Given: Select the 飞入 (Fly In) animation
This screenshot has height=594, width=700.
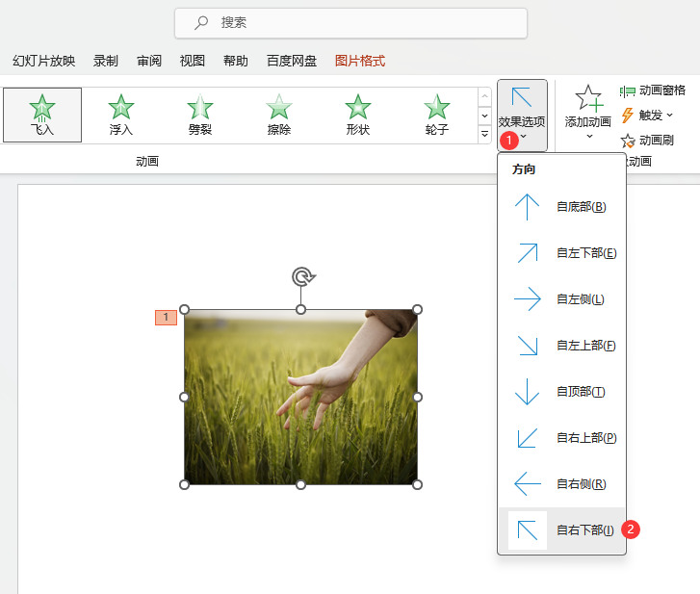Looking at the screenshot, I should click(x=42, y=116).
